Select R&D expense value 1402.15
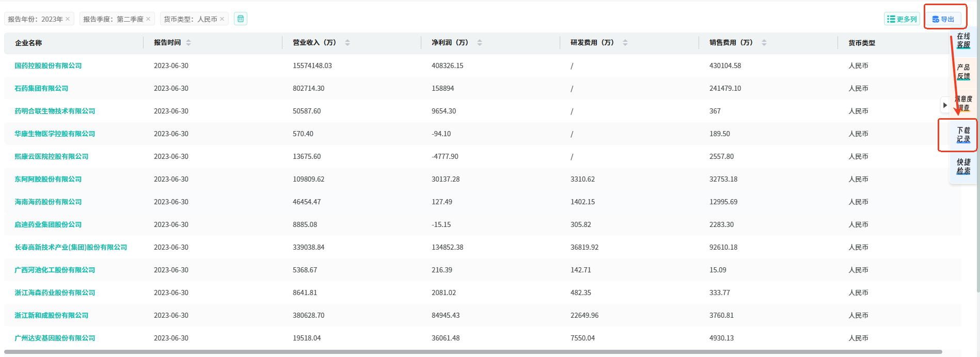Screen dimensions: 980x357 pos(583,202)
